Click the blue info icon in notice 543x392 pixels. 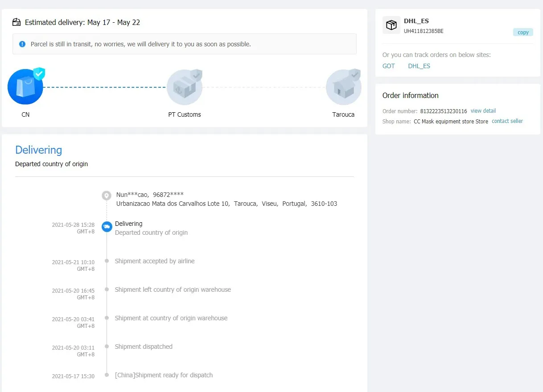22,44
